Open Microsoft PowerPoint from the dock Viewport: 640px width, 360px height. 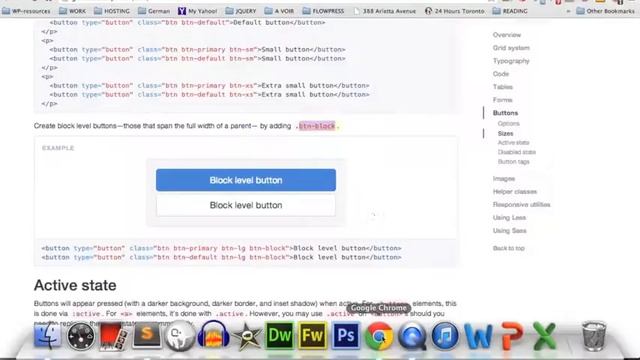click(x=512, y=336)
